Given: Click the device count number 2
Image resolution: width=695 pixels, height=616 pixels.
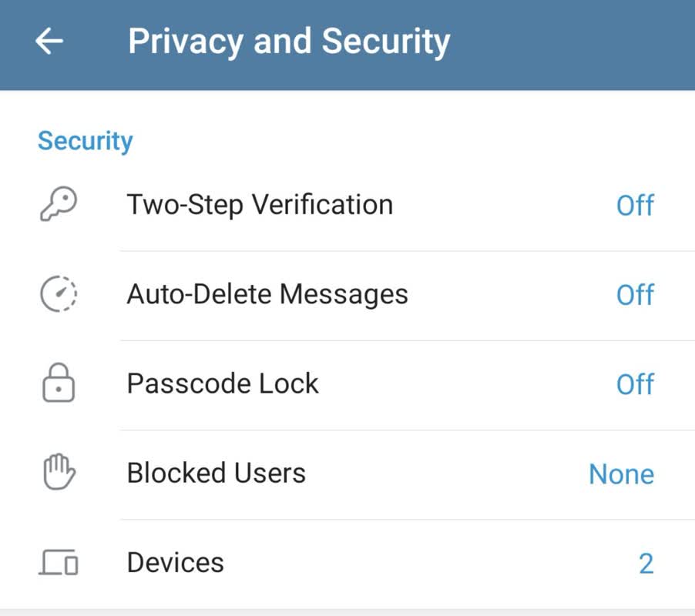Looking at the screenshot, I should [x=646, y=564].
